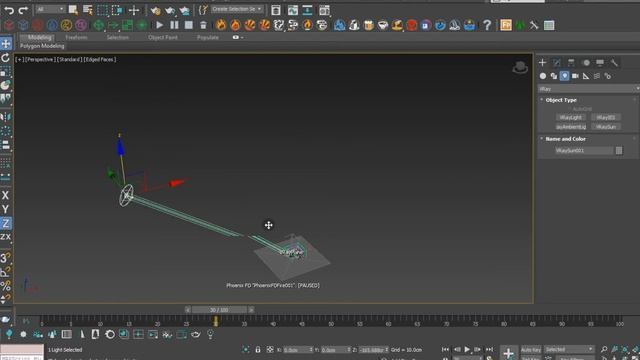Toggle Window/Crossing selection mode

pos(117,10)
